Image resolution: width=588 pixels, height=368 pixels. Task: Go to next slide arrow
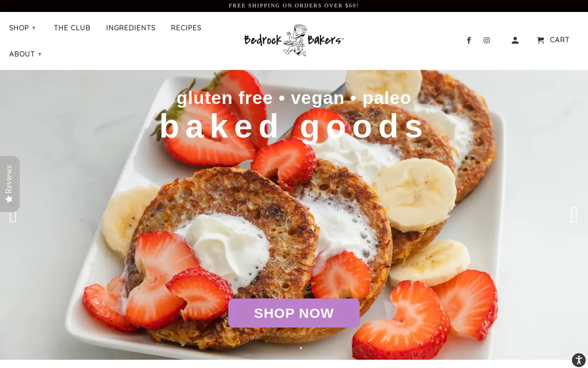[574, 215]
